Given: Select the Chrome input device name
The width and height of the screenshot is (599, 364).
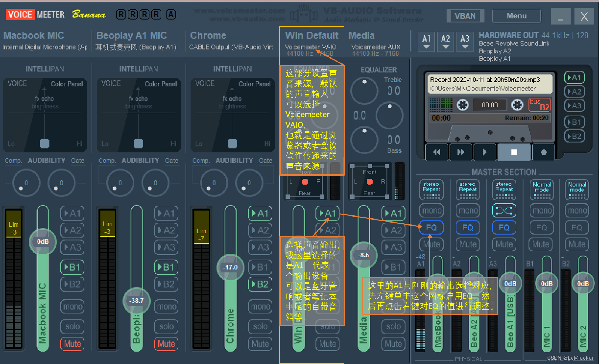Looking at the screenshot, I should 231,47.
